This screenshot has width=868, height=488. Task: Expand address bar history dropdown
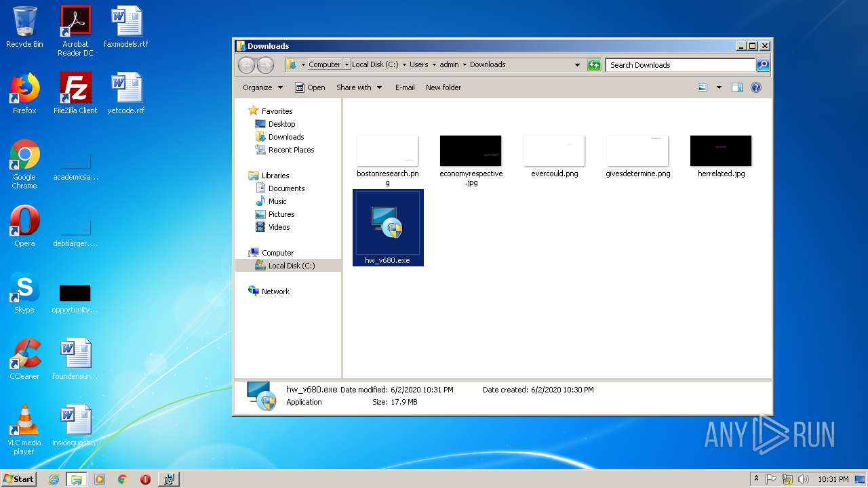pos(577,65)
